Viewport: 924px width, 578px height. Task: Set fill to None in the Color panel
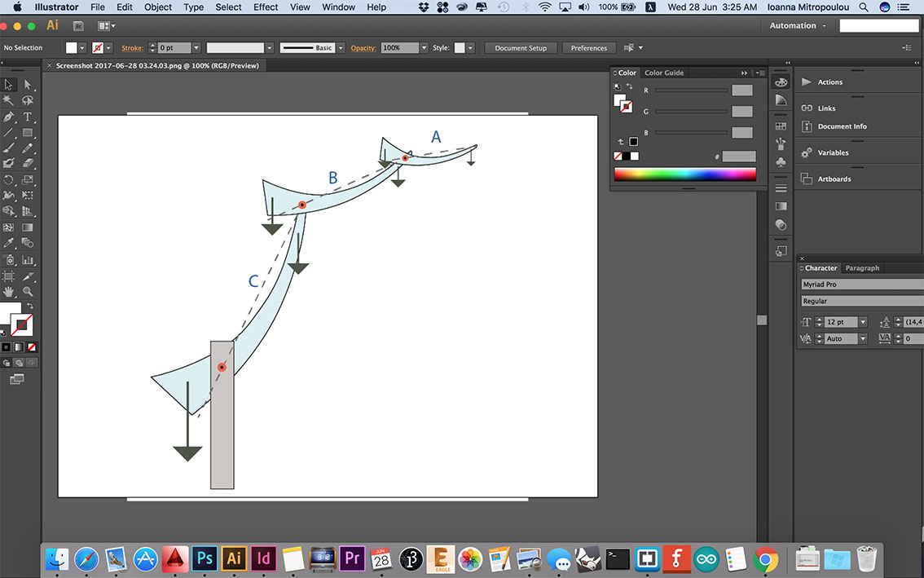click(617, 156)
